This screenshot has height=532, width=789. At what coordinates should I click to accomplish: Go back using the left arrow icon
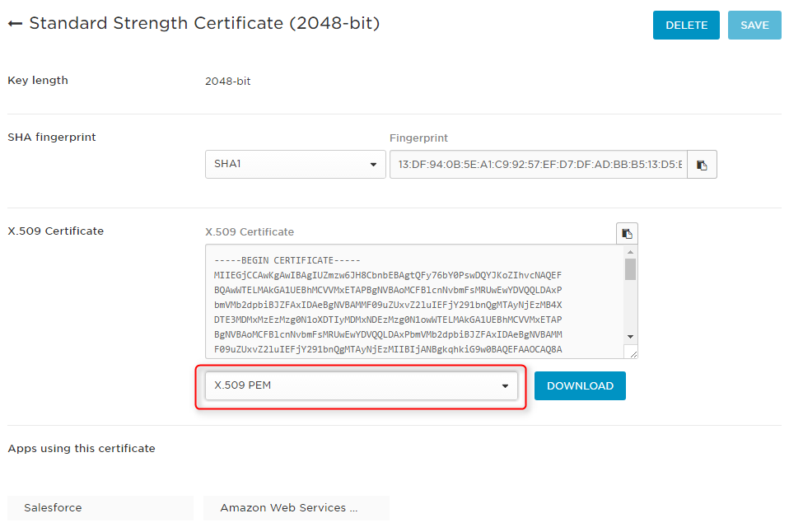pyautogui.click(x=15, y=24)
